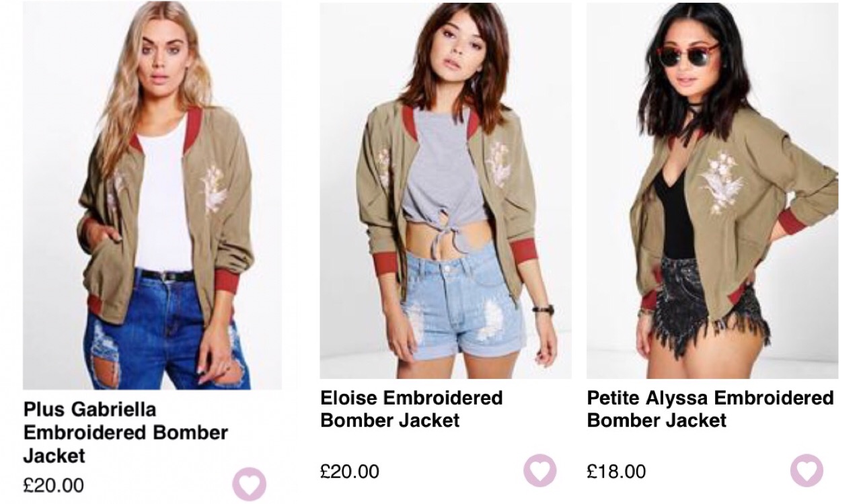
Task: Tap heart icon for Eloise Embroidered Bomber Jacket
Action: coord(540,470)
